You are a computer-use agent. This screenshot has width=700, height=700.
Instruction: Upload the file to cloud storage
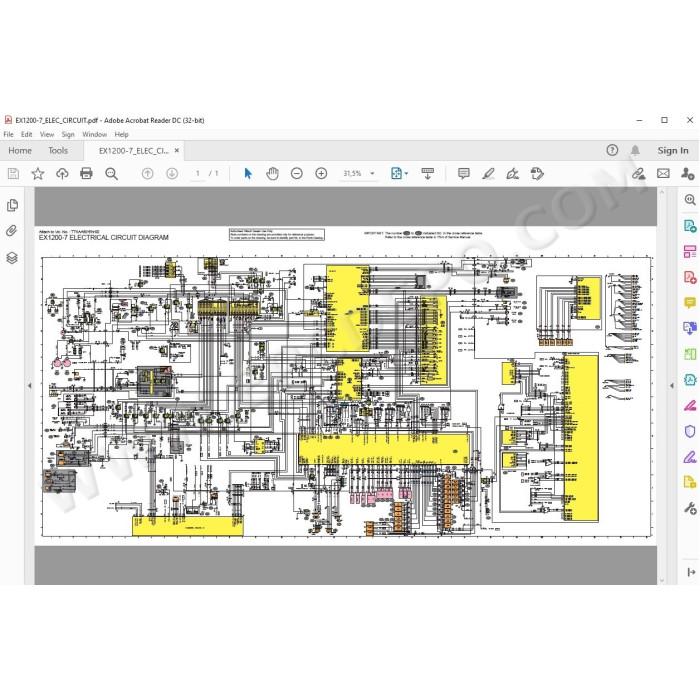62,174
